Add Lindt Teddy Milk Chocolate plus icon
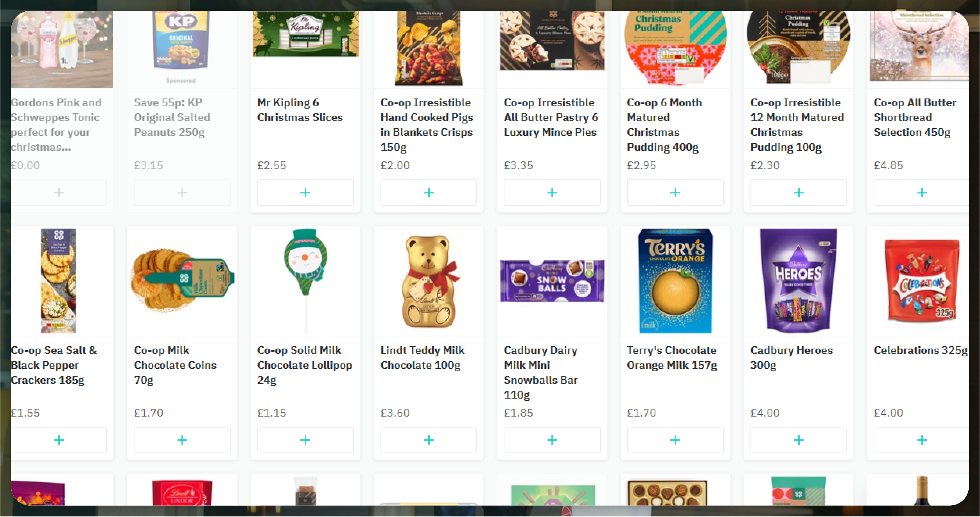 429,440
